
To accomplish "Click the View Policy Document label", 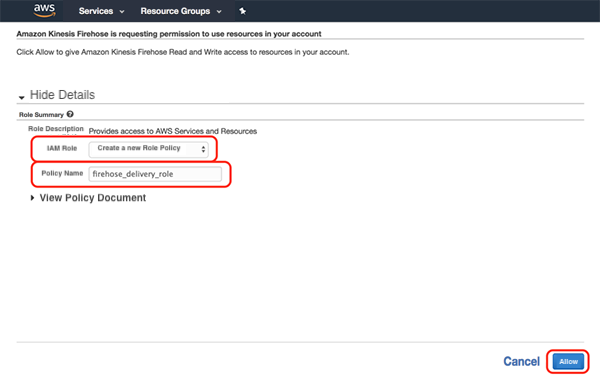I will pos(93,198).
